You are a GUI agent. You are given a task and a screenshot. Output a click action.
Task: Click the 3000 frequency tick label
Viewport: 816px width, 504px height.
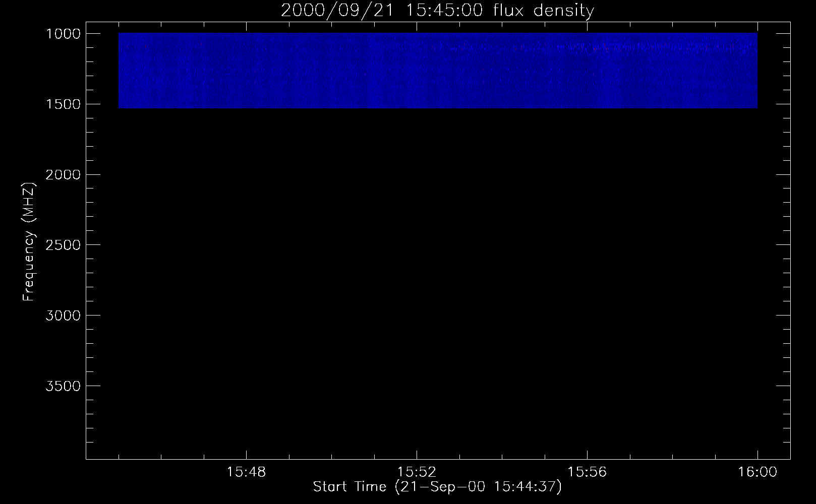[63, 316]
